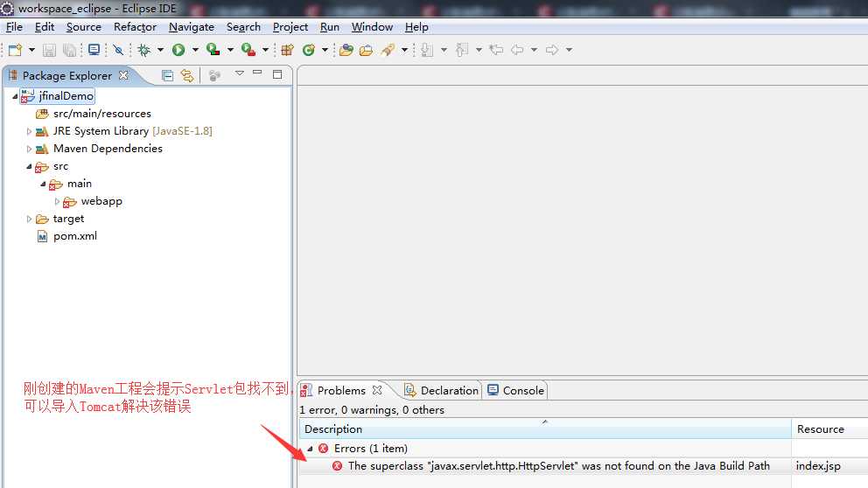
Task: Open the Run configurations dropdown arrow
Action: pos(195,50)
